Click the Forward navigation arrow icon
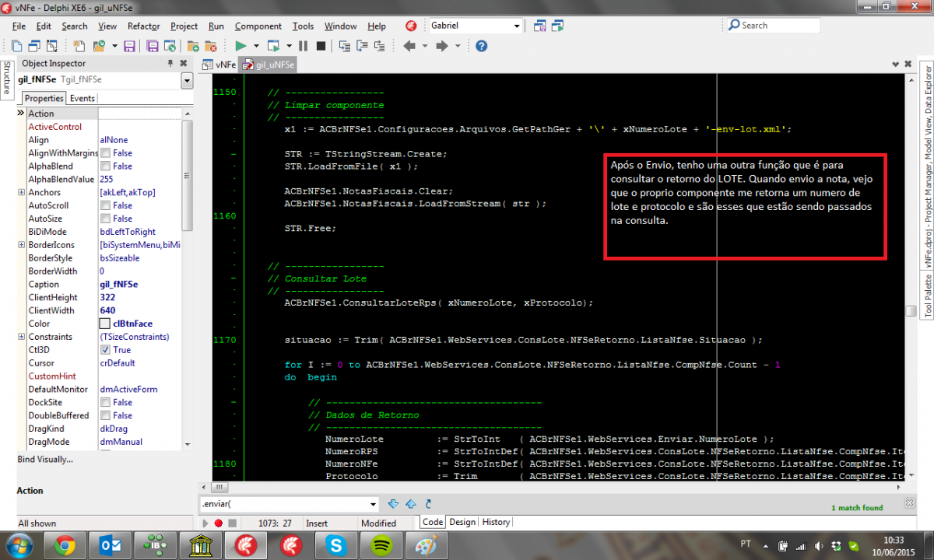Viewport: 934px width, 560px height. point(442,46)
